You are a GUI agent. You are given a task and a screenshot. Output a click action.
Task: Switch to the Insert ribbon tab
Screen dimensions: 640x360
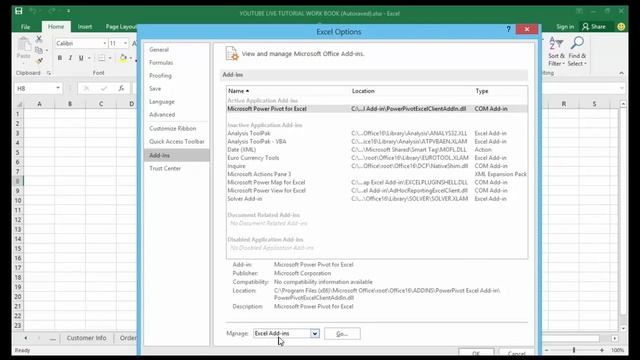(85, 27)
